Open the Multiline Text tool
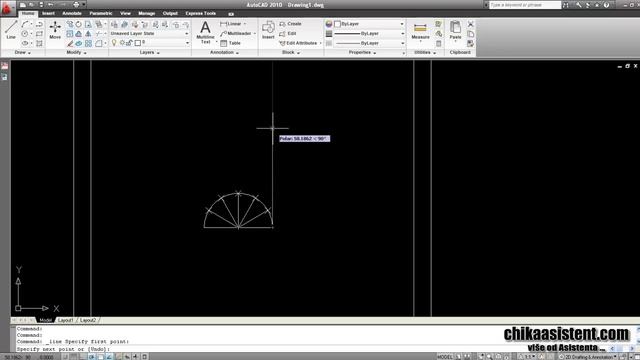Screen dimensions: 640x360 point(205,32)
